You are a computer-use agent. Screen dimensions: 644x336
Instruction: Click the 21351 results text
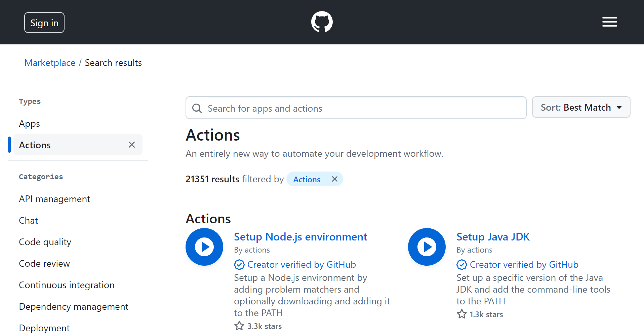tap(212, 179)
